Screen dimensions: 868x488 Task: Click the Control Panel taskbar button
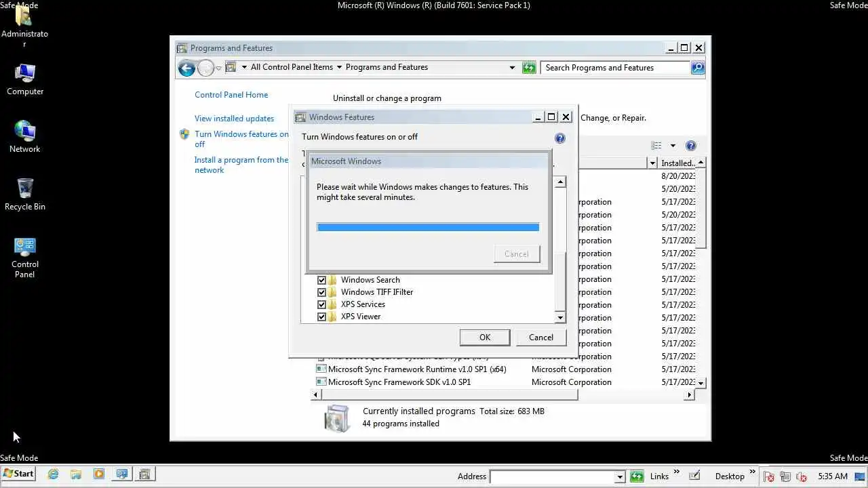tap(122, 474)
